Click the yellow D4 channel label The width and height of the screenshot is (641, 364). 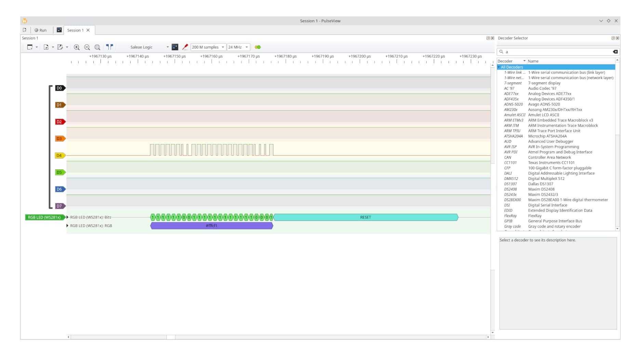59,155
